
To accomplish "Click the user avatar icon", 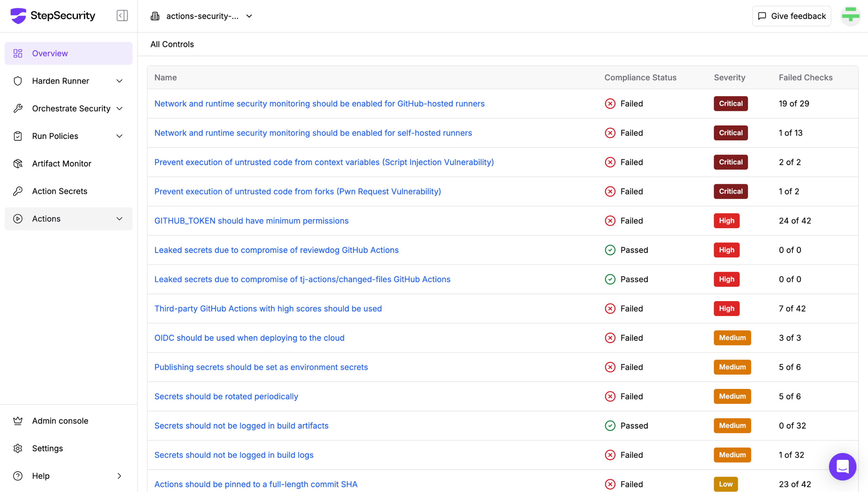I will [x=850, y=16].
